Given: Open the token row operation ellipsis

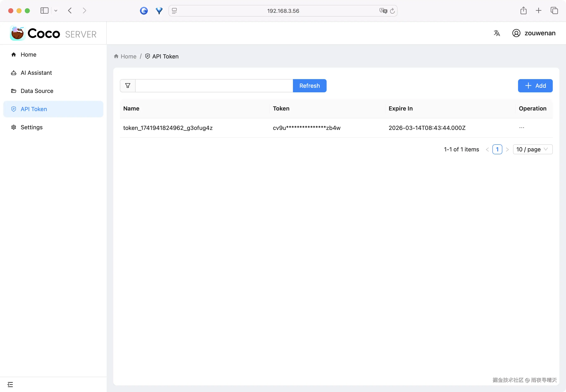Looking at the screenshot, I should pyautogui.click(x=522, y=128).
